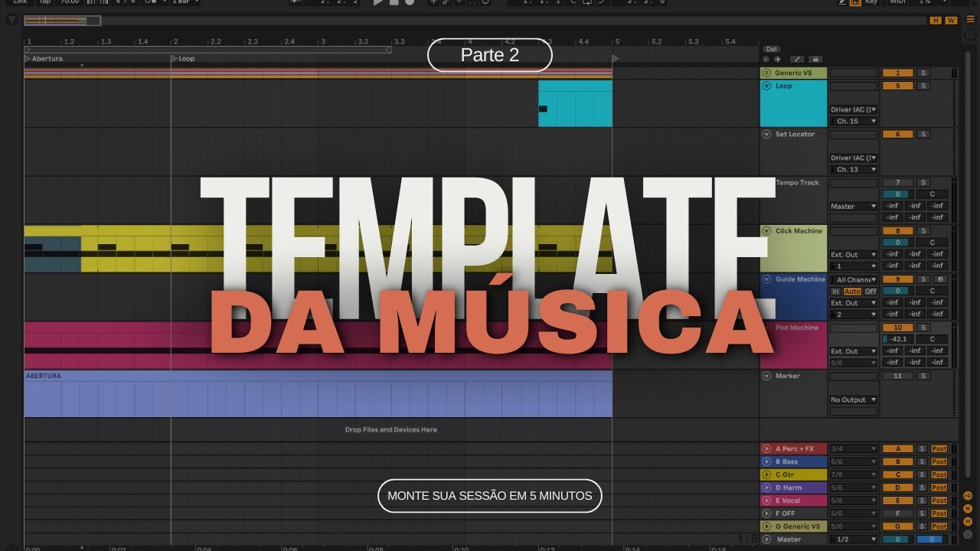Click the W optimize width button
The width and height of the screenshot is (980, 551).
951,21
